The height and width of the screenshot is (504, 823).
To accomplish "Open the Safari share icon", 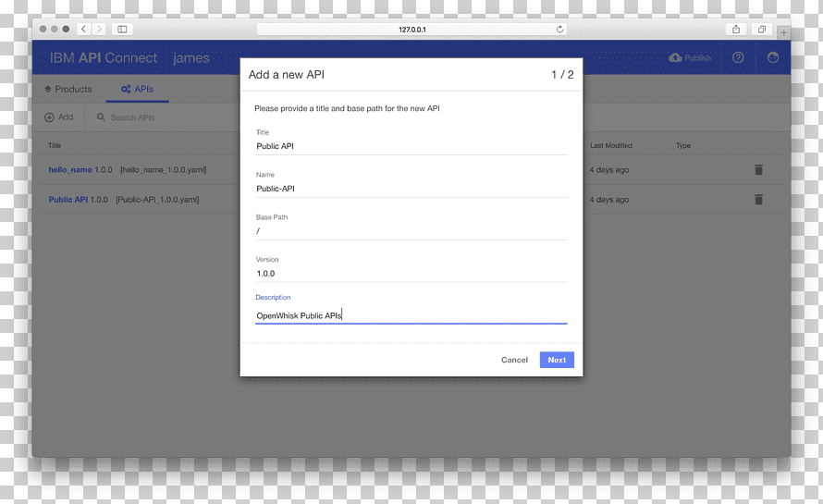I will click(x=736, y=30).
